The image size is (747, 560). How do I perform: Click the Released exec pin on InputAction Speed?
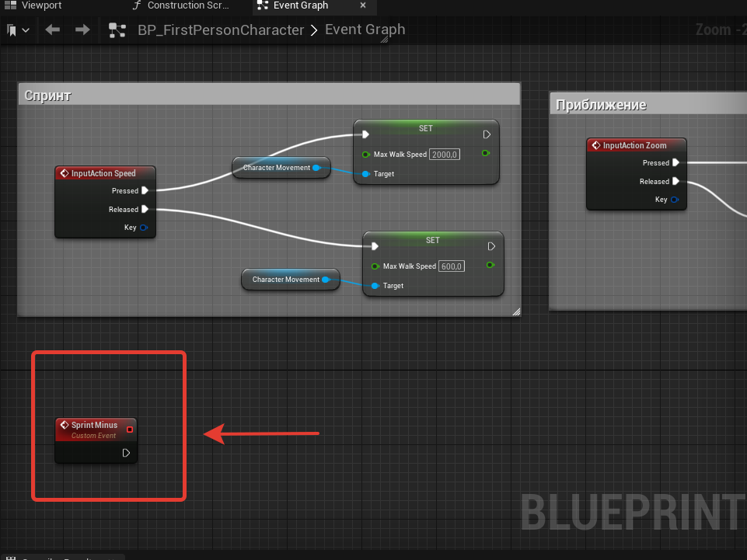click(x=145, y=209)
